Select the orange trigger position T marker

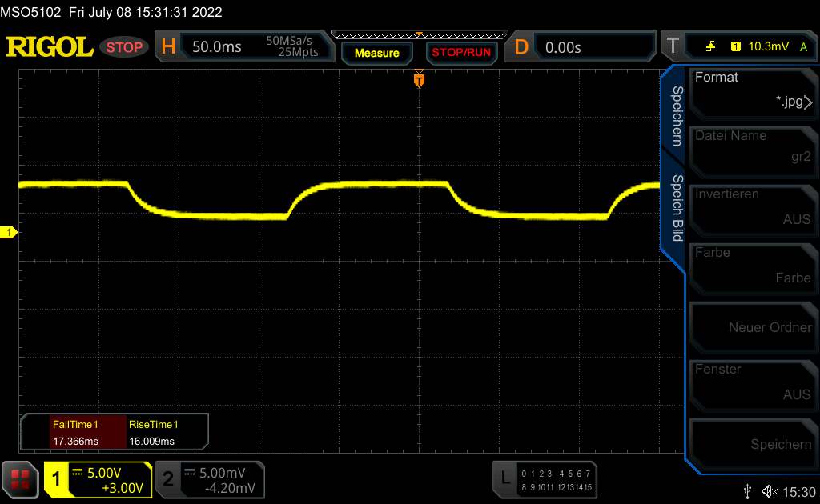click(x=419, y=80)
